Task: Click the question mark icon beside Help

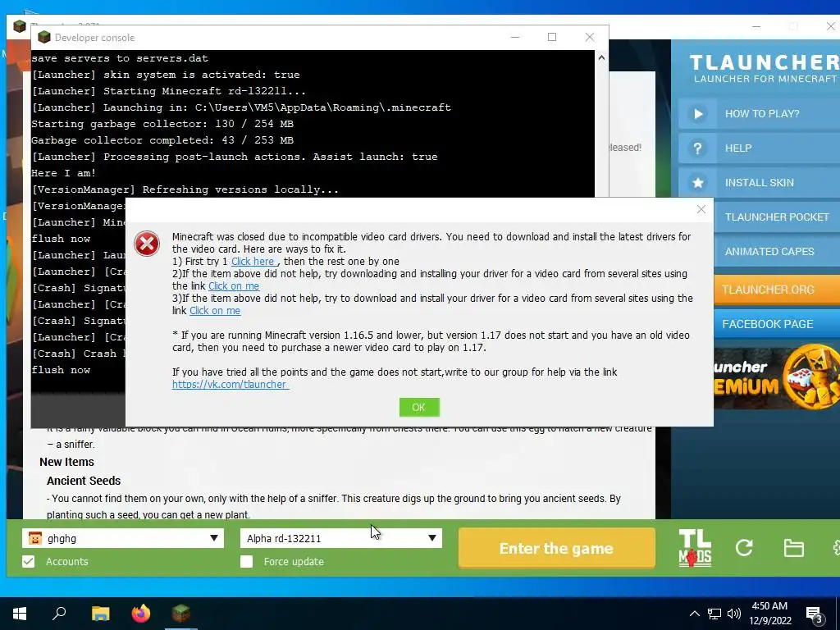Action: coord(697,148)
